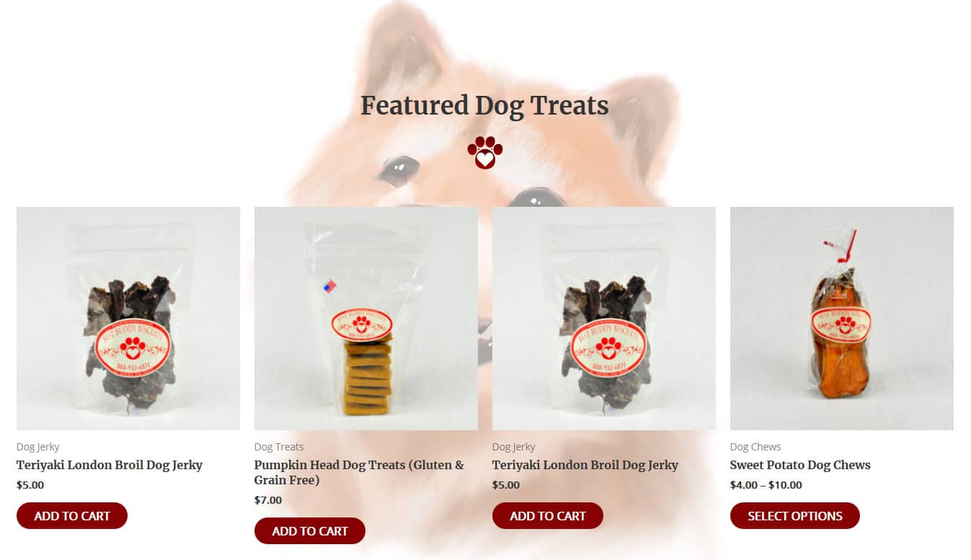Open first Teriyaki London Broil Dog Jerky image
The height and width of the screenshot is (560, 971).
(x=128, y=319)
